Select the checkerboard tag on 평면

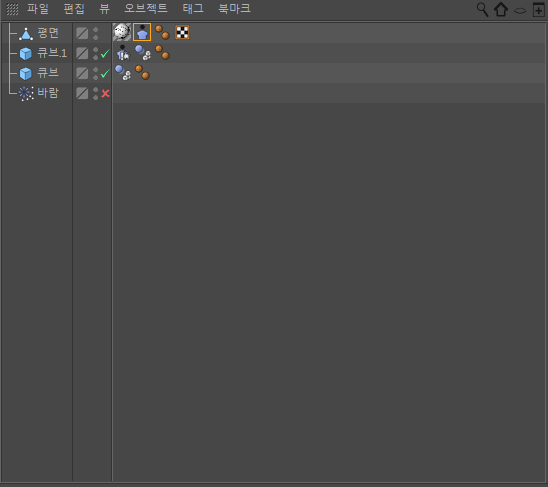coord(182,33)
